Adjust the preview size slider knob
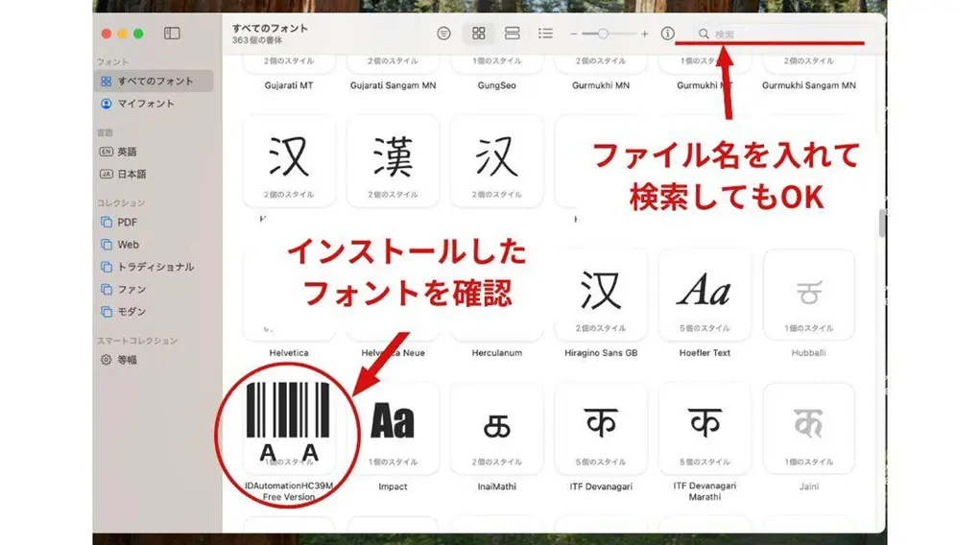The height and width of the screenshot is (545, 980). [603, 34]
